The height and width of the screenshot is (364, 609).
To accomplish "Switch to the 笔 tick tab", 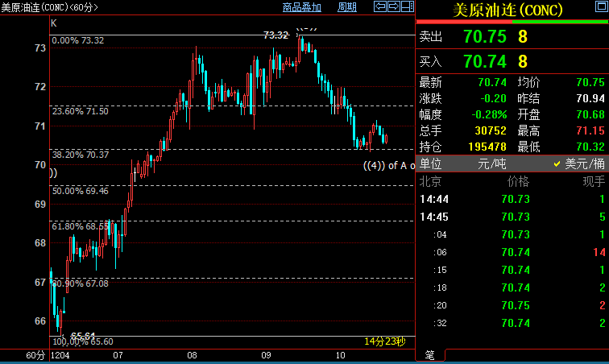I will pyautogui.click(x=429, y=355).
